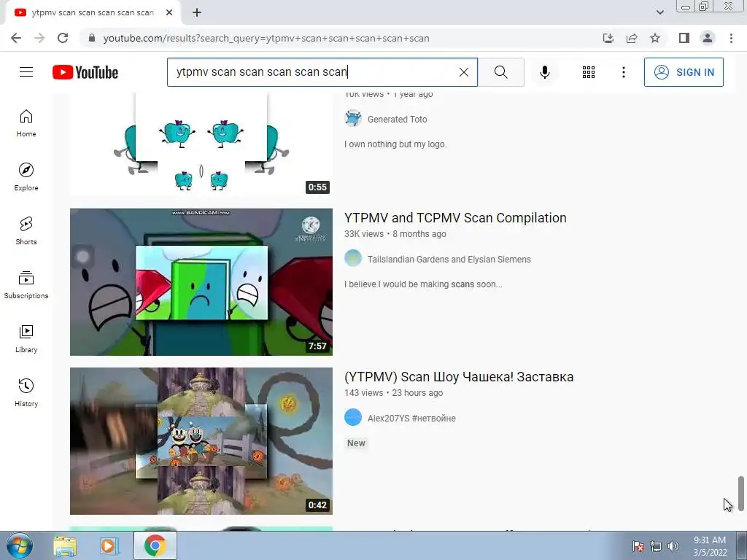Go to the YouTube logo homepage
Viewport: 747px width, 560px height.
85,72
